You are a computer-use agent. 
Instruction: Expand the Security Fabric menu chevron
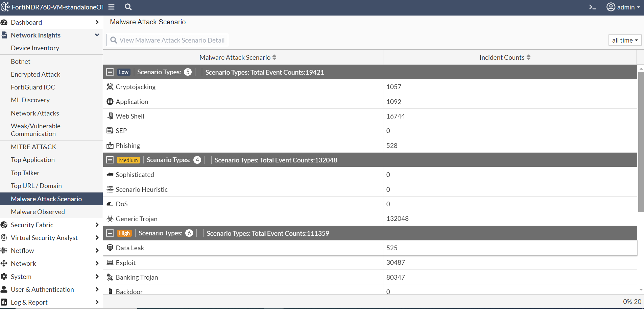coord(97,225)
